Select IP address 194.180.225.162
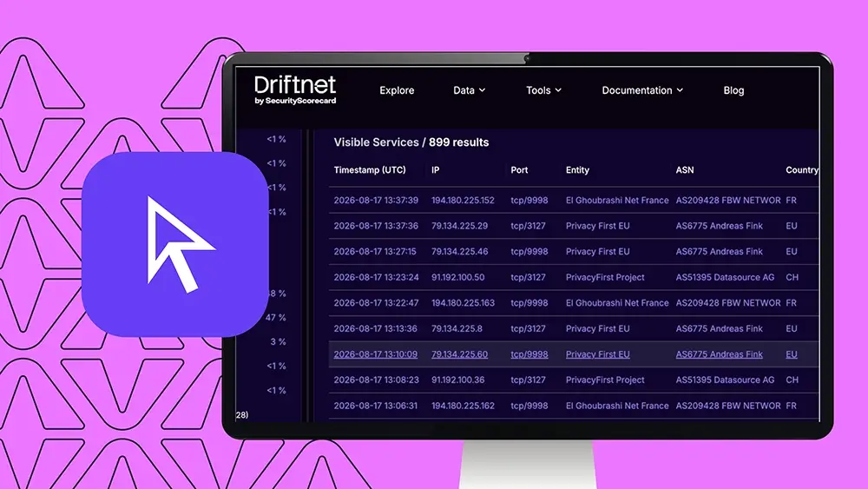The width and height of the screenshot is (868, 489). [463, 406]
